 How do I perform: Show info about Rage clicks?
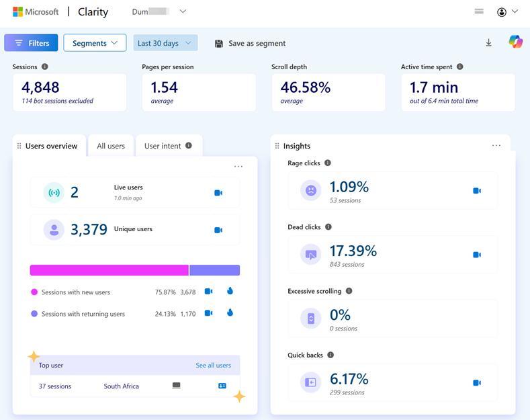tap(328, 163)
